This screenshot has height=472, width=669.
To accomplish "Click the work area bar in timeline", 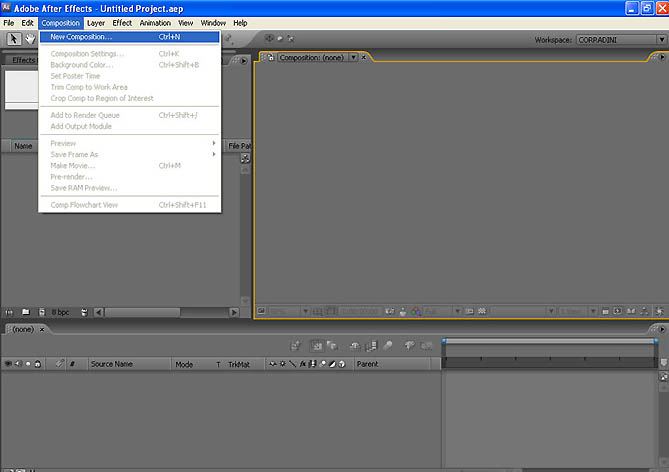I will tap(548, 343).
